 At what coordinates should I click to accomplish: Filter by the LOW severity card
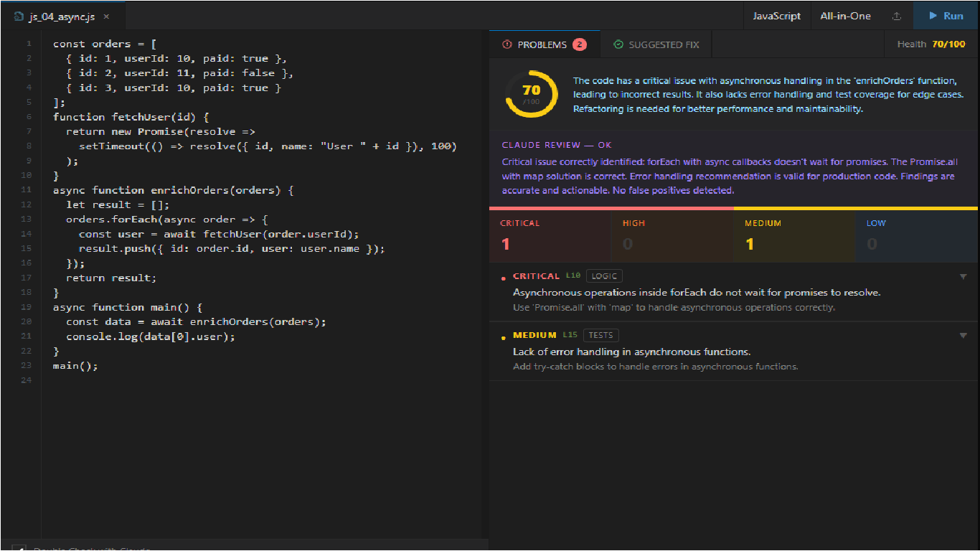[917, 235]
